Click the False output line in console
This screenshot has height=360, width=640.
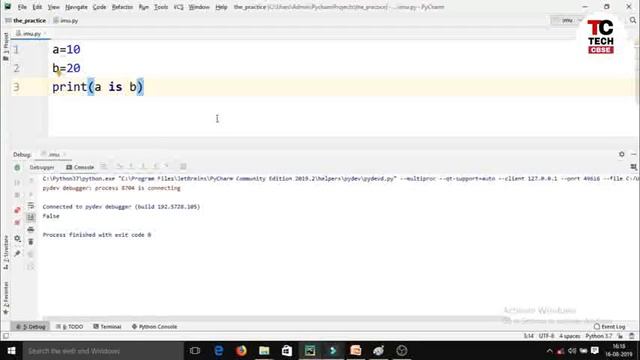tap(51, 216)
